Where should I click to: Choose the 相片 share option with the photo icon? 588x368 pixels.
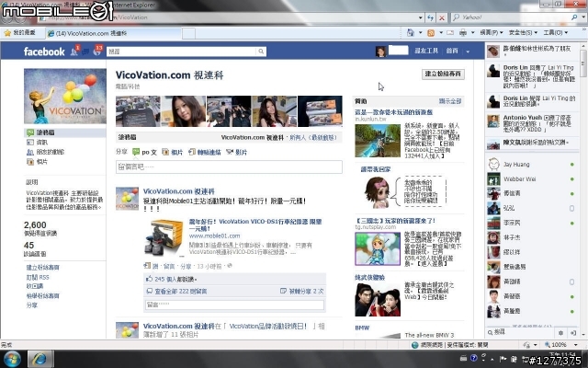[173, 152]
